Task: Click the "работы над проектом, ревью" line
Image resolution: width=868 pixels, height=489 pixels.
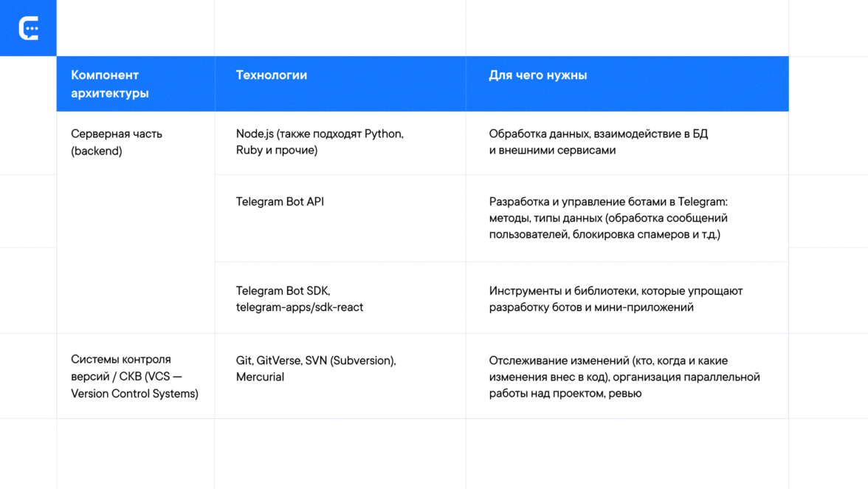Action: [x=565, y=394]
